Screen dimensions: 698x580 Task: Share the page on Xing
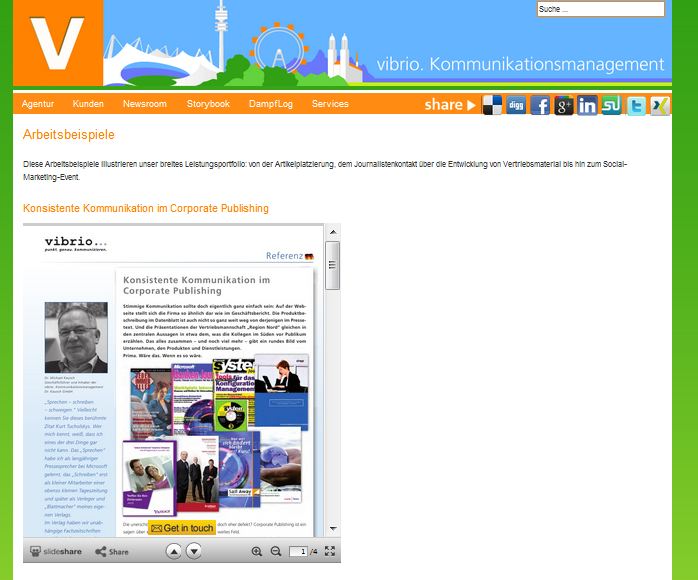659,105
